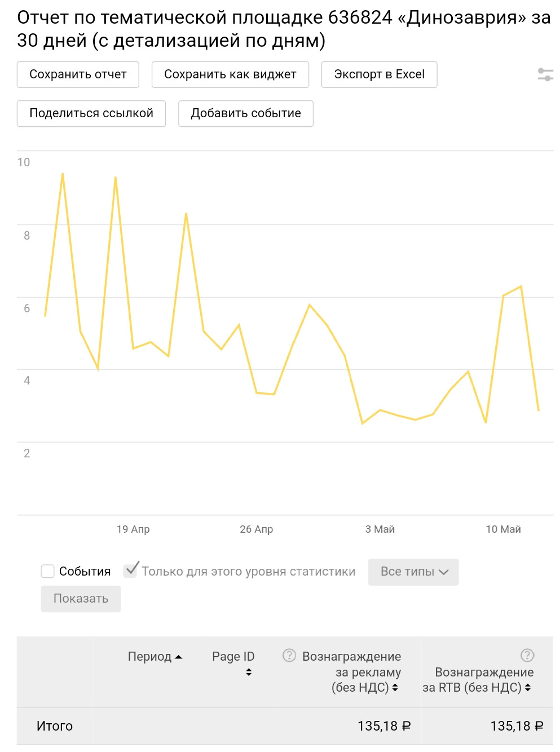Sort by advertising reward column arrows
560x752 pixels.
click(x=395, y=688)
